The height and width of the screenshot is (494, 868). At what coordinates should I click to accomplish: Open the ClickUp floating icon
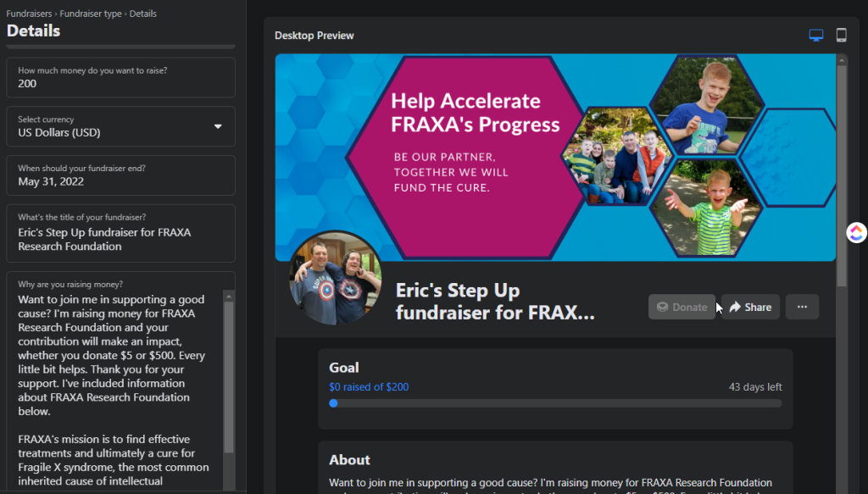[856, 232]
